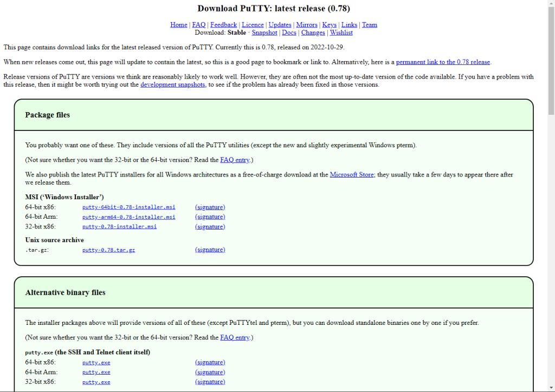Viewport: 555px width, 392px height.
Task: Click the Links navigation link
Action: tap(349, 25)
